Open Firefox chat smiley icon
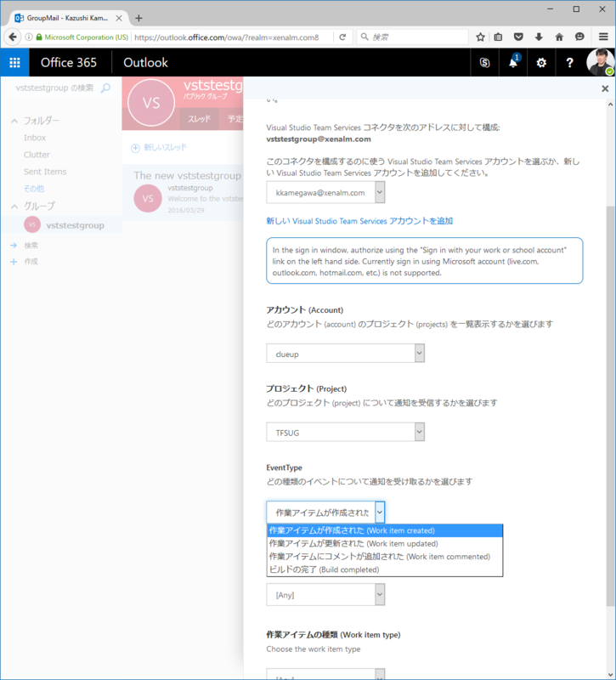Image resolution: width=616 pixels, height=680 pixels. coord(579,37)
